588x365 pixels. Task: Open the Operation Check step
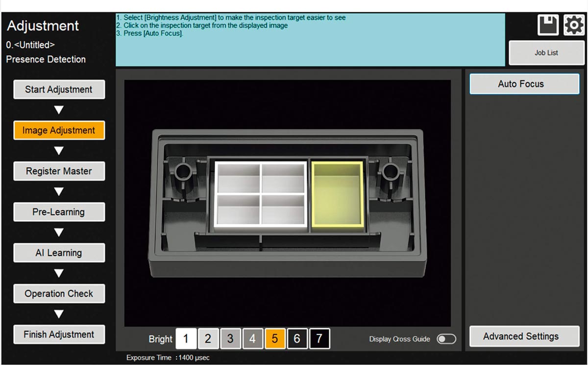[59, 294]
